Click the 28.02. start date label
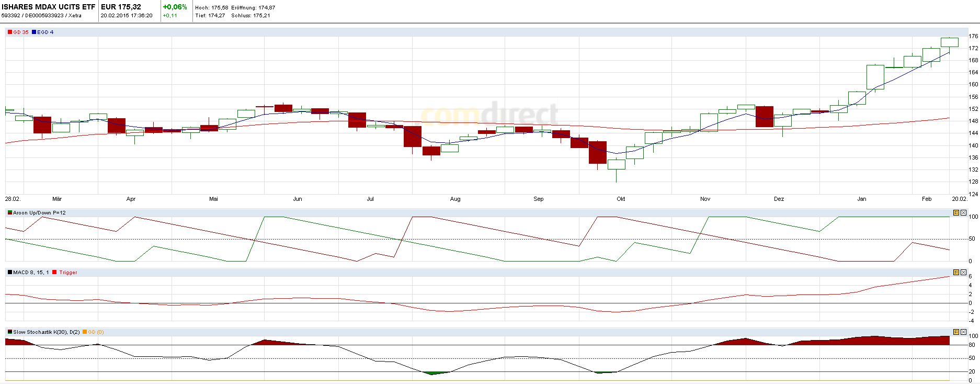 pos(13,199)
